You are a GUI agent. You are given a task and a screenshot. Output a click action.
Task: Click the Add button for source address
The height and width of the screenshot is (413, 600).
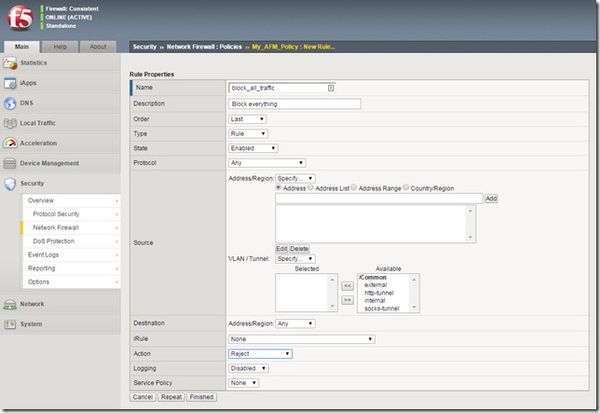(x=490, y=199)
